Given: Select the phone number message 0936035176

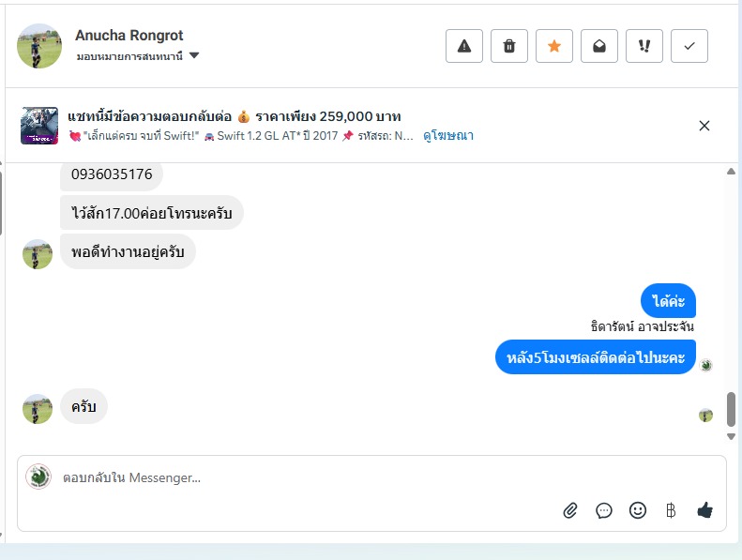Looking at the screenshot, I should (112, 174).
